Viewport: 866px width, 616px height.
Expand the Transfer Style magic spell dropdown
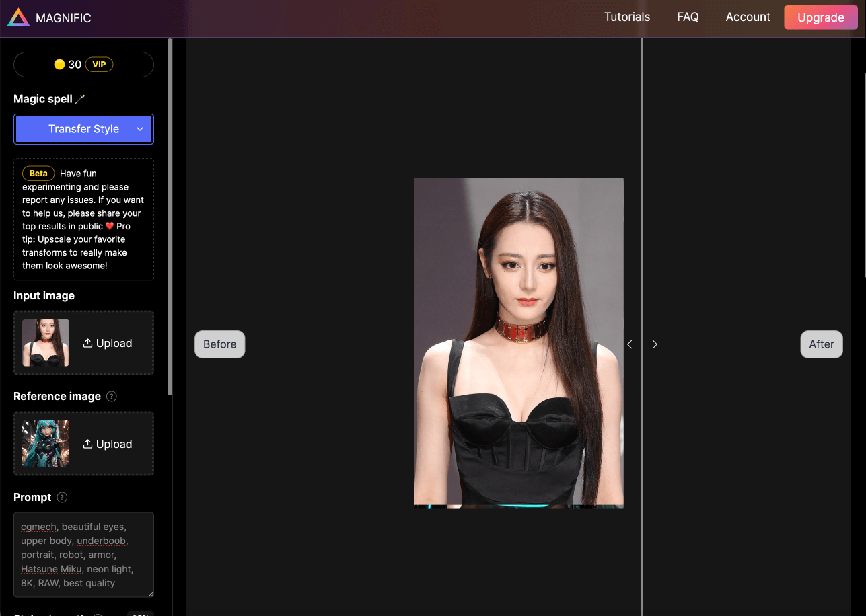83,129
